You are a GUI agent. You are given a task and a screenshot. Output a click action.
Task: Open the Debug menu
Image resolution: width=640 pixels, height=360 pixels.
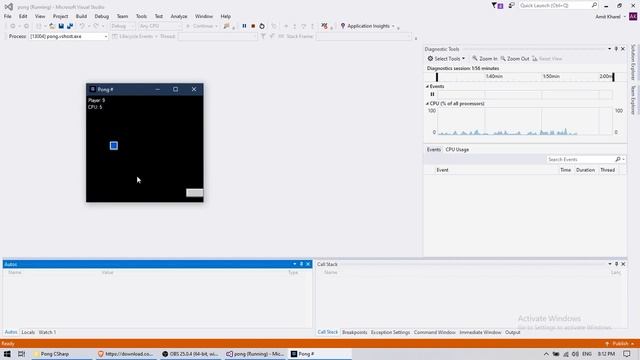pos(102,16)
